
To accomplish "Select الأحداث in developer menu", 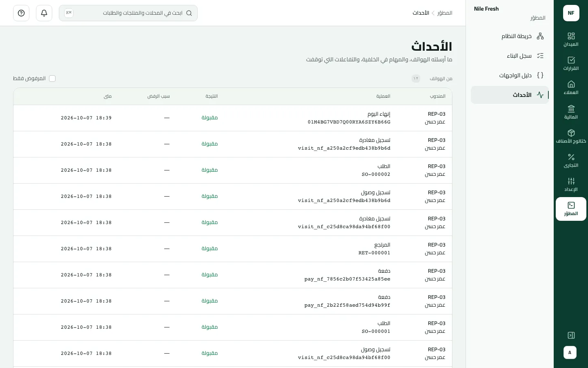I will [x=510, y=95].
